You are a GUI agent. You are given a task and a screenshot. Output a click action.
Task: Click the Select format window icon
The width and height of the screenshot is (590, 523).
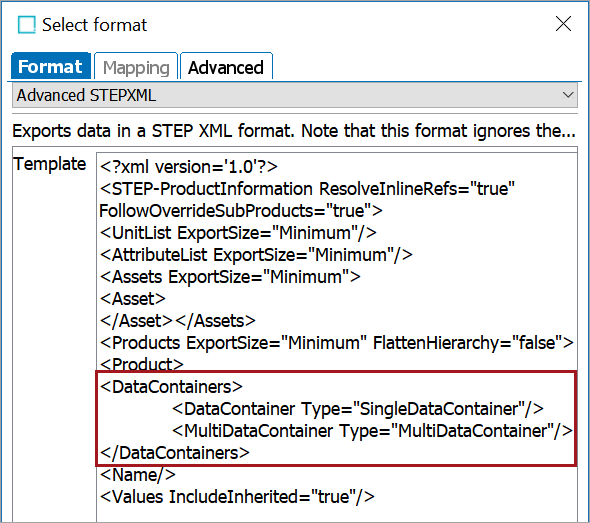pyautogui.click(x=27, y=25)
